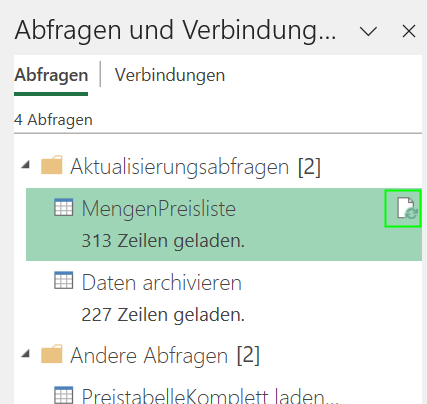Click the MengenPreisliste table icon
Screen dimensions: 427x404
(x=63, y=207)
